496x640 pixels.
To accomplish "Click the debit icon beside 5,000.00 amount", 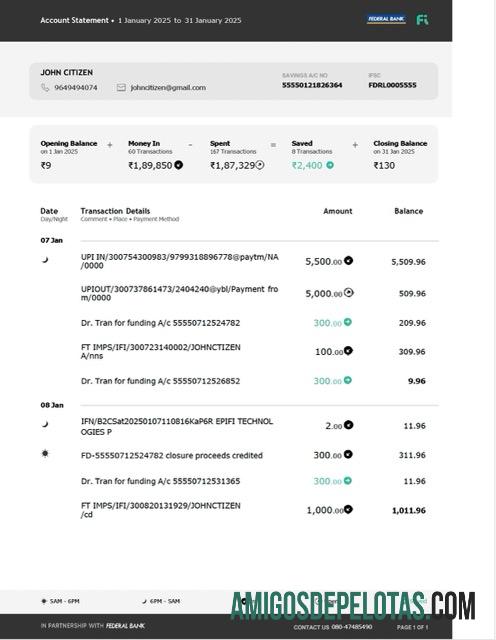I will (348, 293).
